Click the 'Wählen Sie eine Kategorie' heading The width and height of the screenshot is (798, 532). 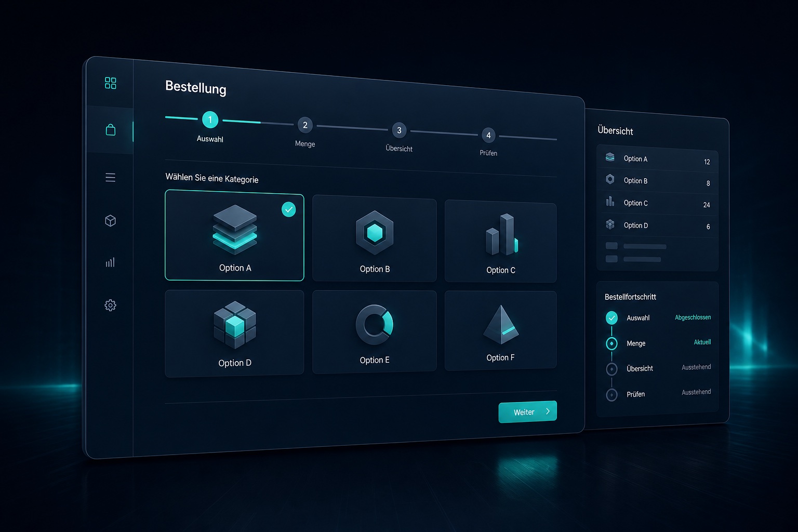pyautogui.click(x=212, y=178)
